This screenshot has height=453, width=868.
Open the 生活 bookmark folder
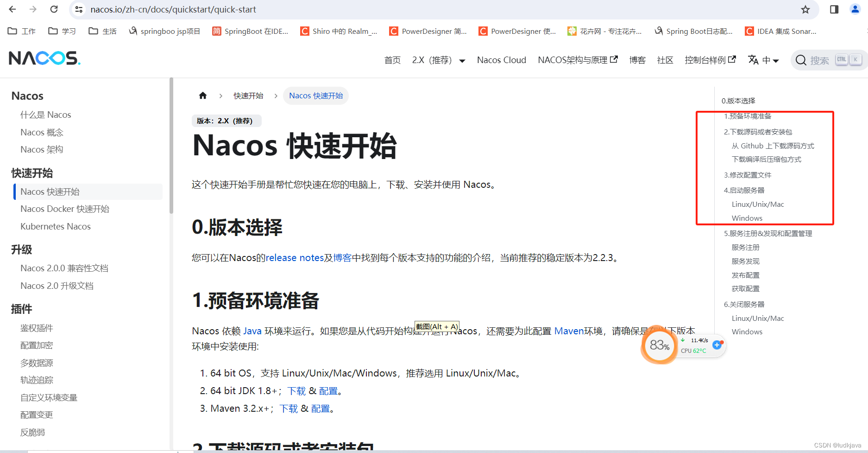(102, 31)
